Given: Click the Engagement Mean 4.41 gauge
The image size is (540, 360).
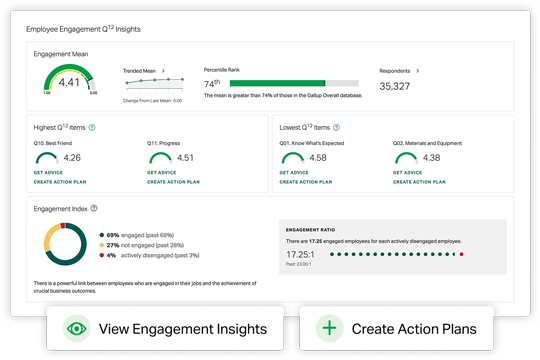Looking at the screenshot, I should [x=70, y=79].
